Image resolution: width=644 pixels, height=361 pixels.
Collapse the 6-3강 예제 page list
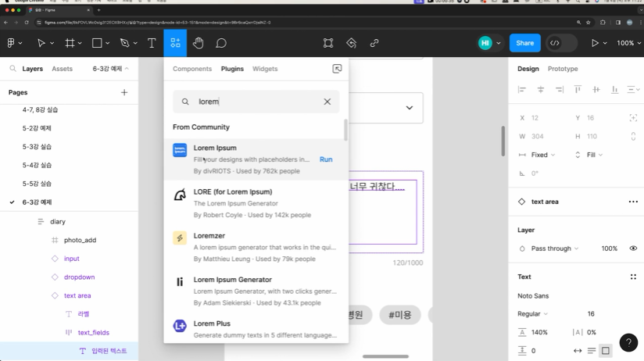point(110,69)
